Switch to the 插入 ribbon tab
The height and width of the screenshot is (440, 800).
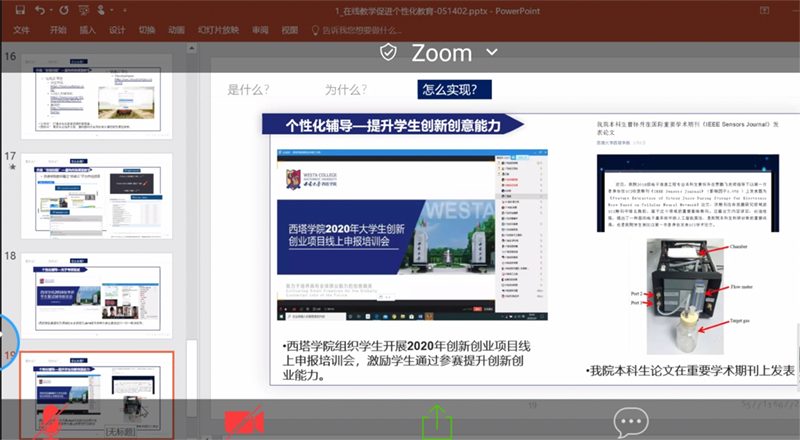click(87, 30)
